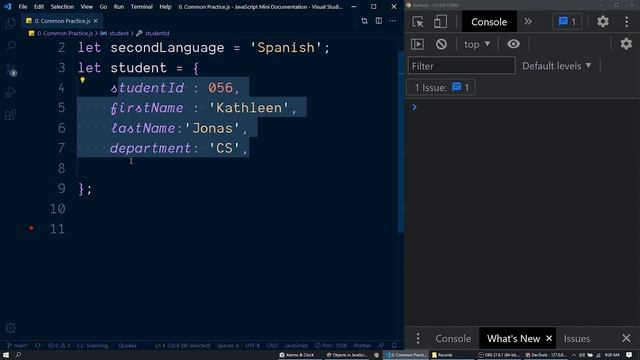Open the Manage gear in the activity bar
Image resolution: width=640 pixels, height=360 pixels.
pyautogui.click(x=11, y=327)
